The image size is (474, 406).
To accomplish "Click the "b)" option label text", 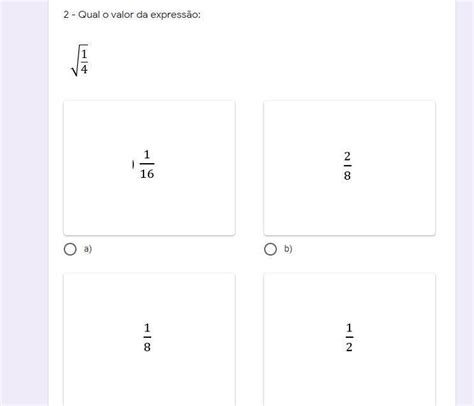I will pyautogui.click(x=288, y=249).
